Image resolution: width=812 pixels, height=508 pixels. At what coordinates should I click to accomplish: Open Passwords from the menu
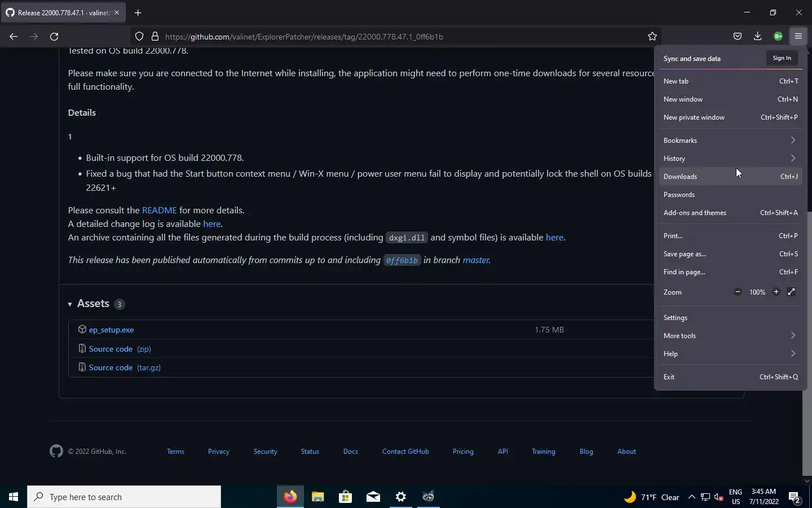730,194
